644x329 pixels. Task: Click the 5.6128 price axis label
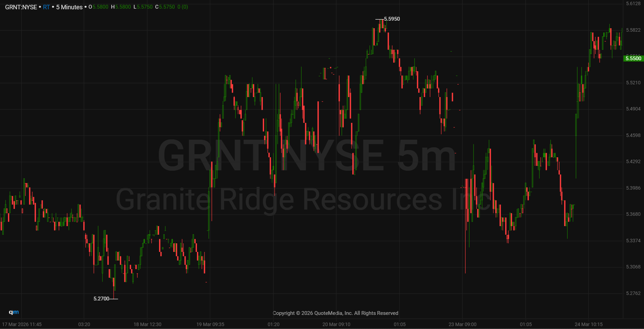tap(633, 3)
